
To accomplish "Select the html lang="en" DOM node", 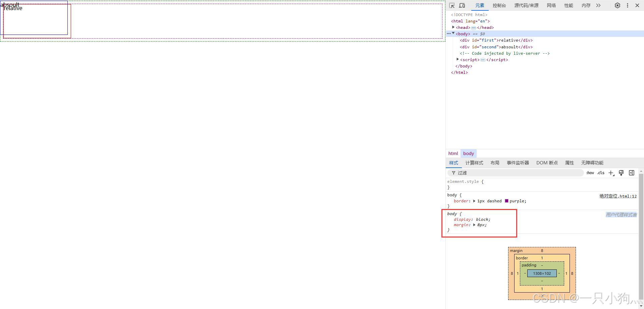I will [470, 21].
